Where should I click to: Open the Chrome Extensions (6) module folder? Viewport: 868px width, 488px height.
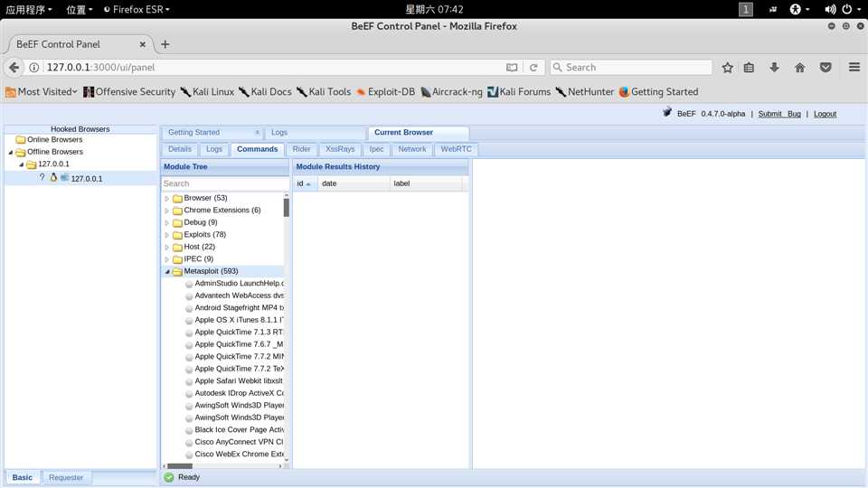tap(222, 210)
